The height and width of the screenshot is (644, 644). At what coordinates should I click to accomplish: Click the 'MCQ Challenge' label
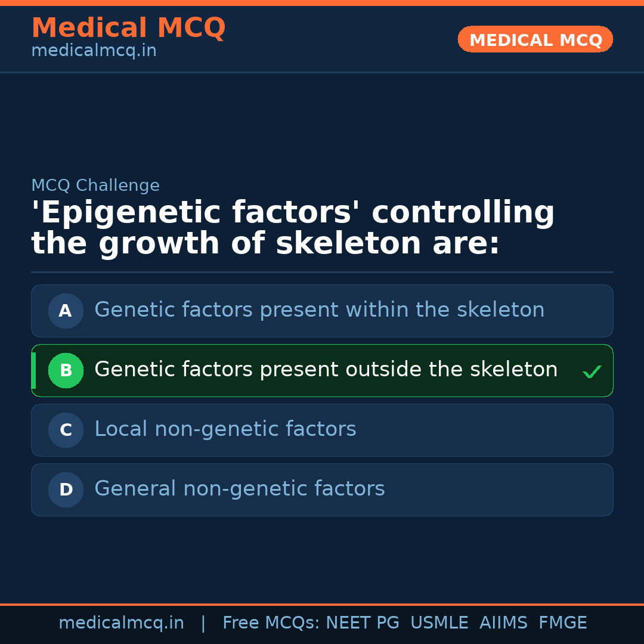[x=95, y=185]
